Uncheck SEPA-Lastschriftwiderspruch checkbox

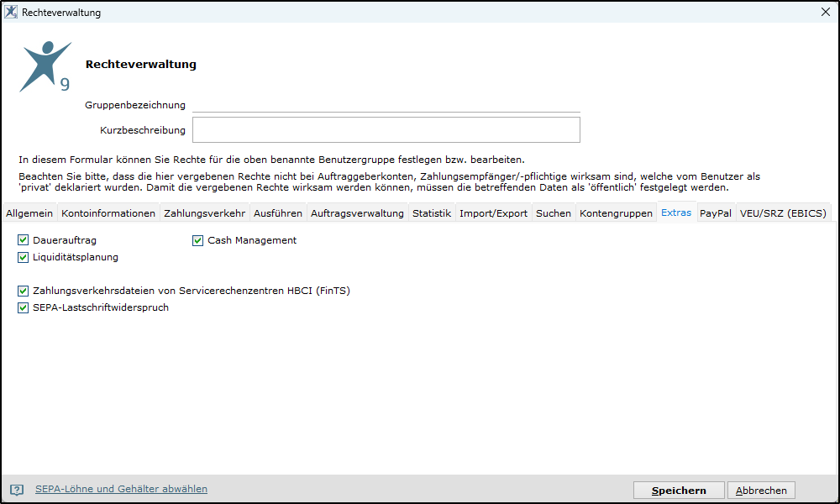pos(23,307)
